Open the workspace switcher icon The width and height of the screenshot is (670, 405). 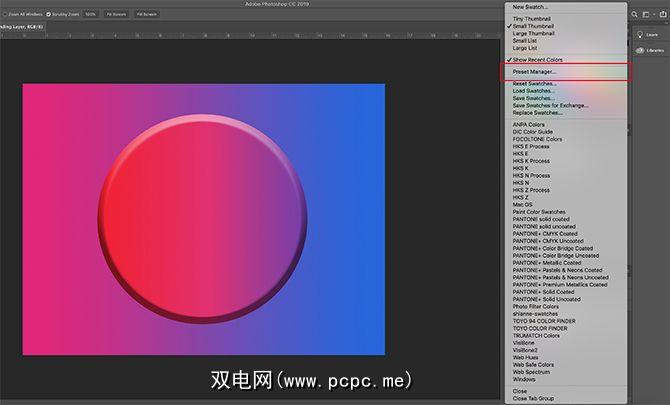coord(647,14)
